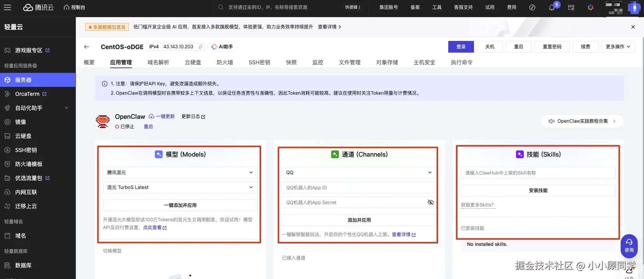Open the OpenClaw实践教程合集 button
The width and height of the screenshot is (644, 279).
click(x=582, y=121)
